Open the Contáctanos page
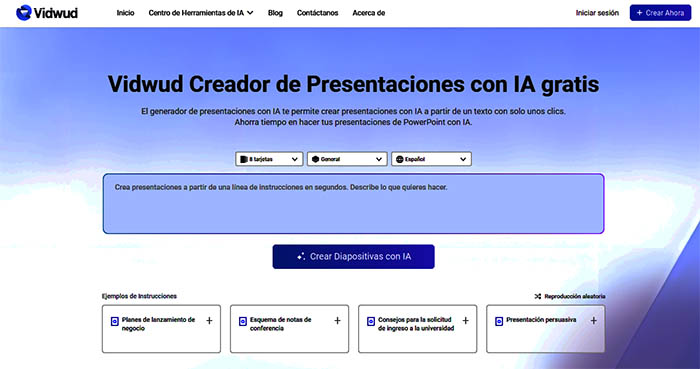700x369 pixels. [317, 13]
